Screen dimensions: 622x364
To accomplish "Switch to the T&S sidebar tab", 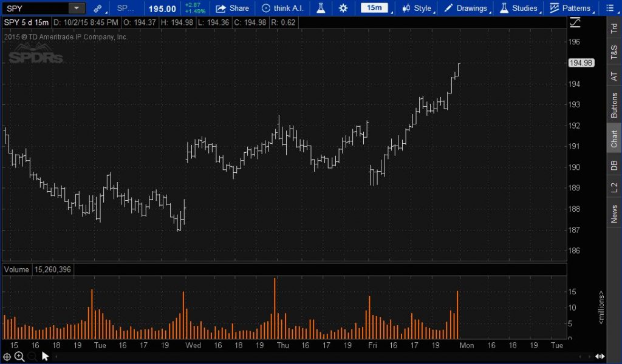I will [614, 52].
